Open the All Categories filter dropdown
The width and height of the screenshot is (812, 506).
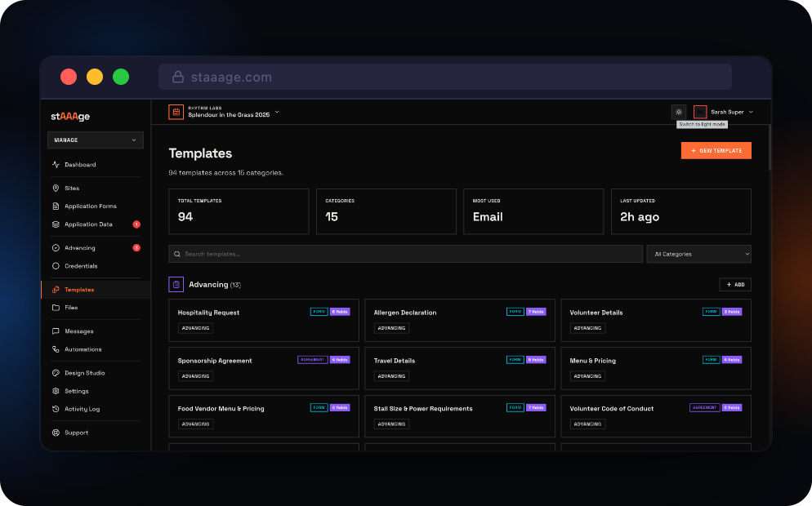(698, 255)
